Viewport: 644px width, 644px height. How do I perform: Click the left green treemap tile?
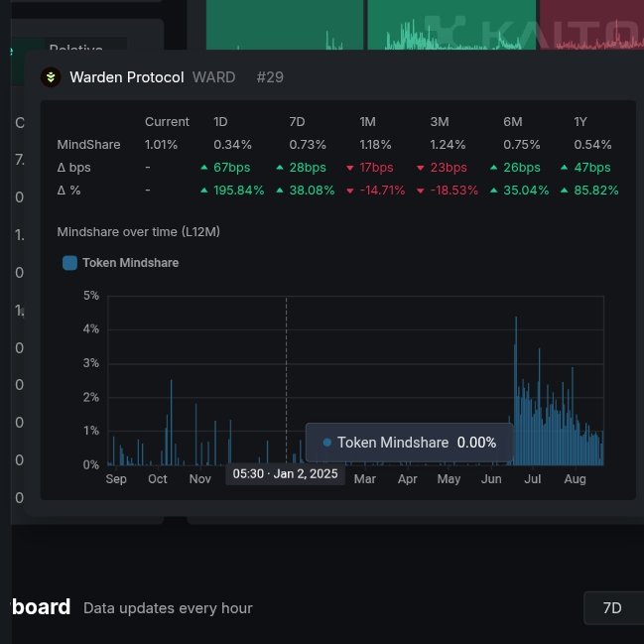285,25
